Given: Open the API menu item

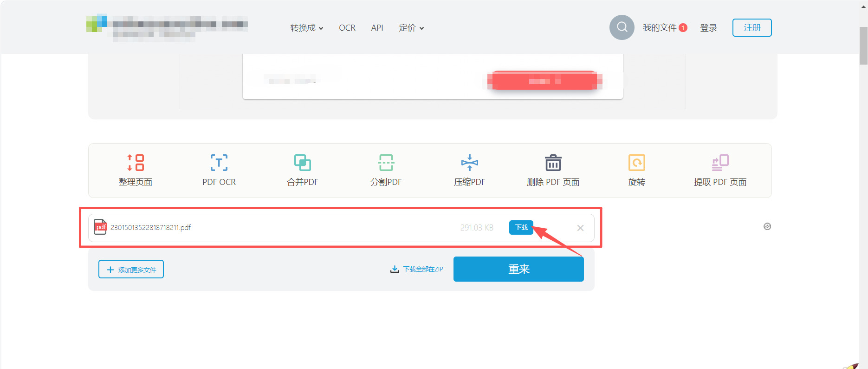Looking at the screenshot, I should coord(377,28).
